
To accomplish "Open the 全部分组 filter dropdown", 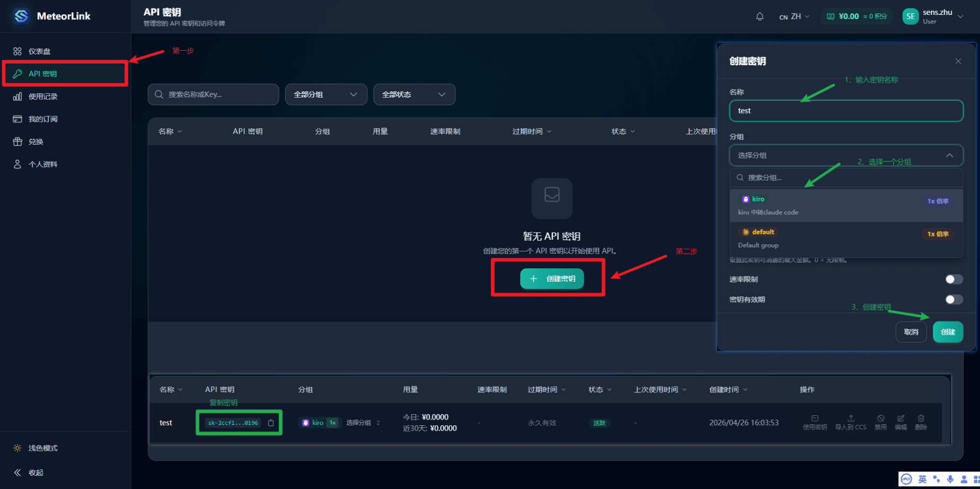I will pyautogui.click(x=326, y=94).
